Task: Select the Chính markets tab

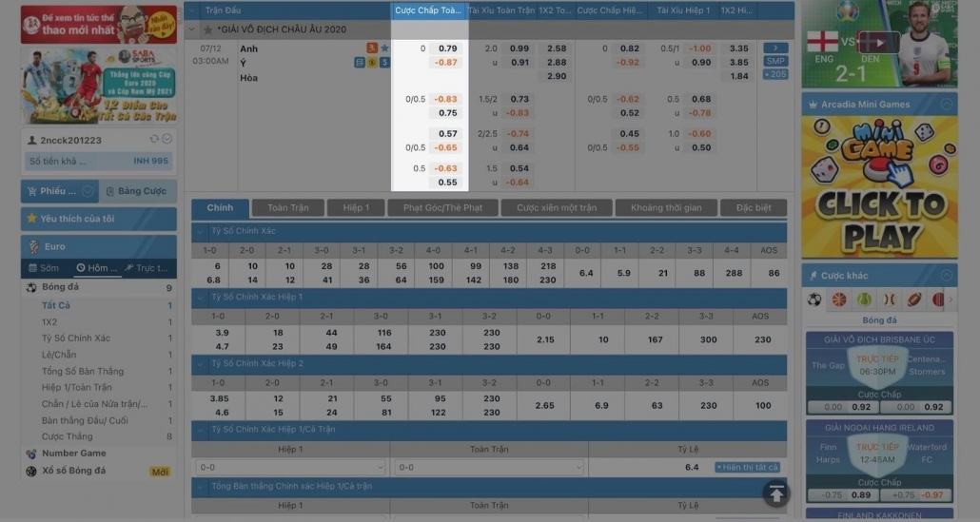Action: [x=220, y=208]
